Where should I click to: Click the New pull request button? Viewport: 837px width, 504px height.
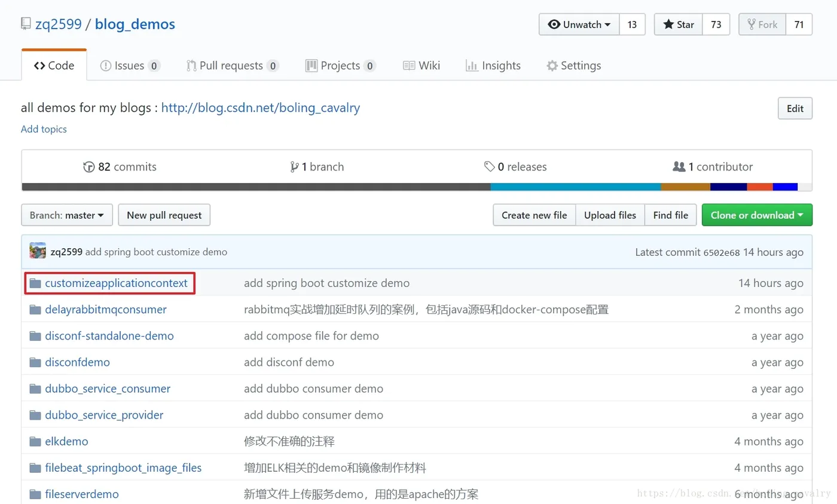164,215
